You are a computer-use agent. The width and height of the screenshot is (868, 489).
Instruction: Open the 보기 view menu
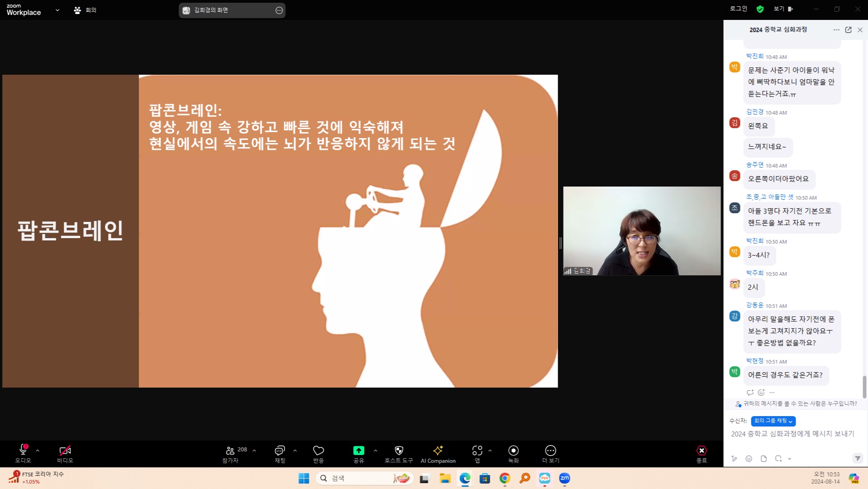pos(783,9)
